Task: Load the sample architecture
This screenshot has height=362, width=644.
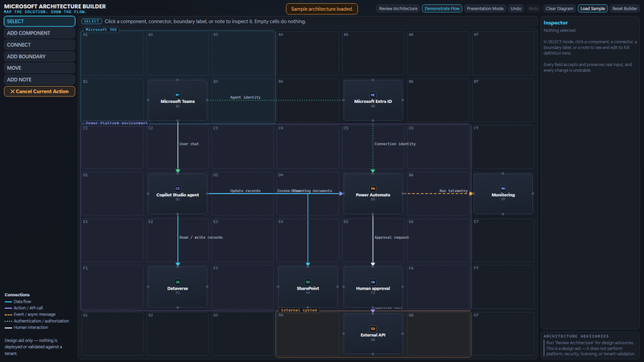Action: pyautogui.click(x=592, y=9)
